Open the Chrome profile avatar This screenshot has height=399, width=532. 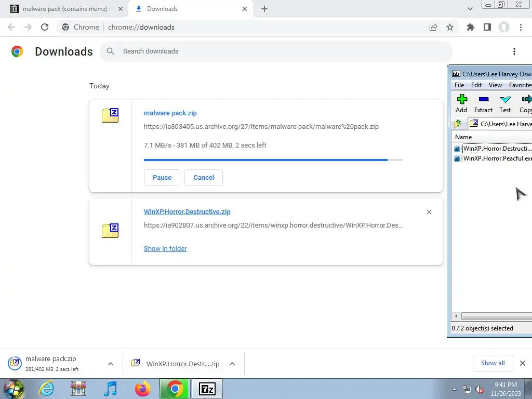coord(504,27)
